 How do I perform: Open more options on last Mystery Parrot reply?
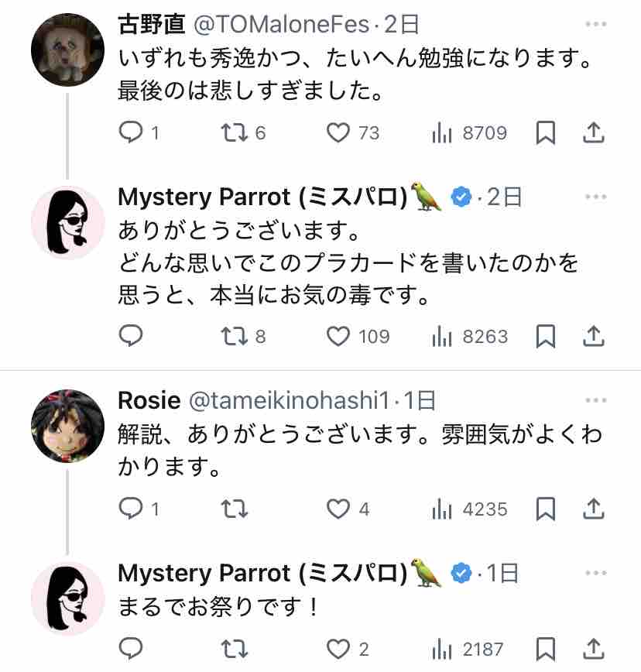pos(595,572)
